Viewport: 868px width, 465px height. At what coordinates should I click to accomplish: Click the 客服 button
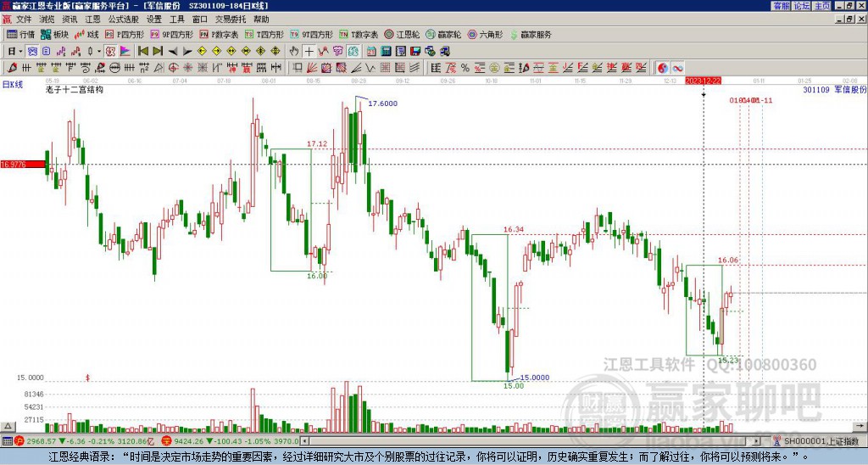(782, 6)
